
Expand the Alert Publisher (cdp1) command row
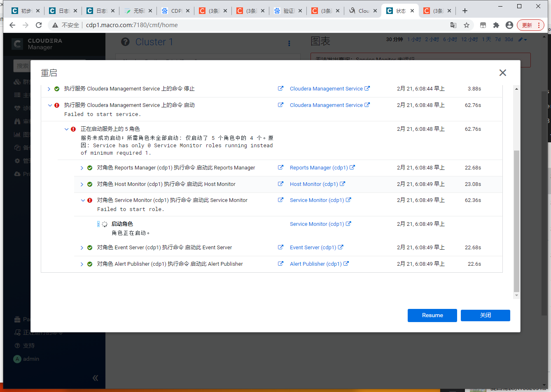click(x=82, y=264)
